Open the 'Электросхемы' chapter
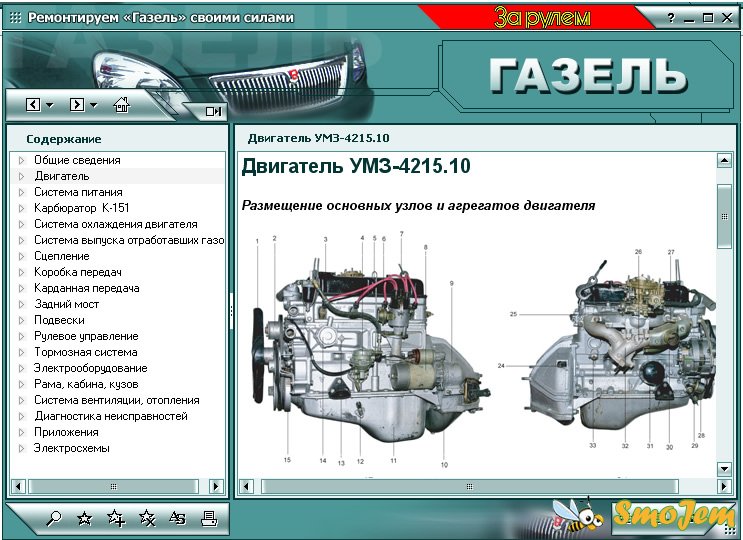 [x=72, y=448]
